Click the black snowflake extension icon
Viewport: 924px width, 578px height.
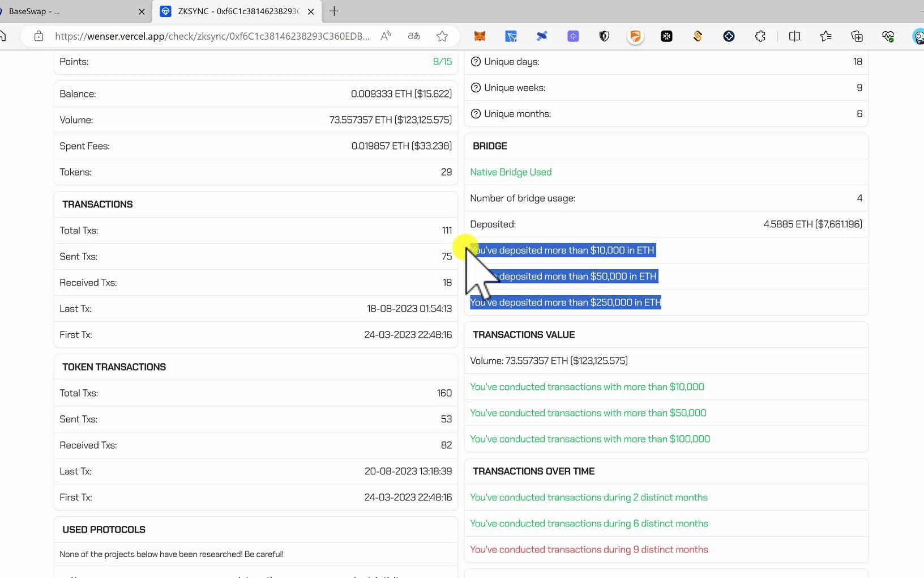(x=666, y=36)
